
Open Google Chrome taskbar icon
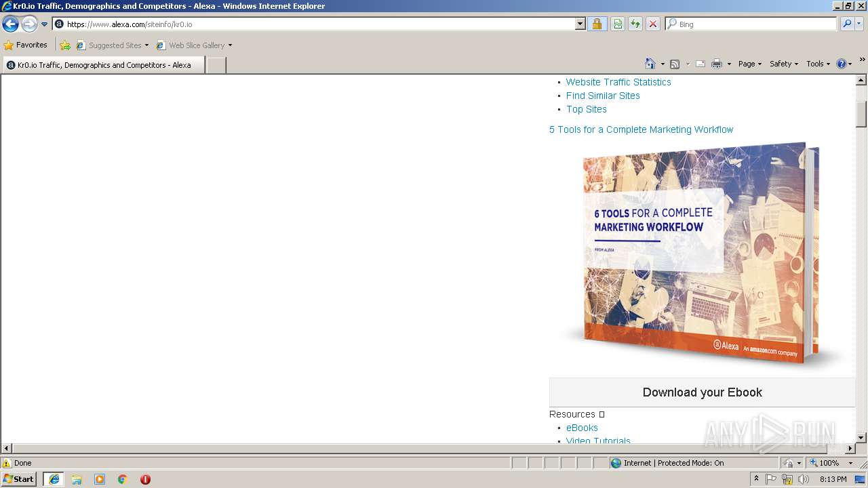click(x=123, y=479)
